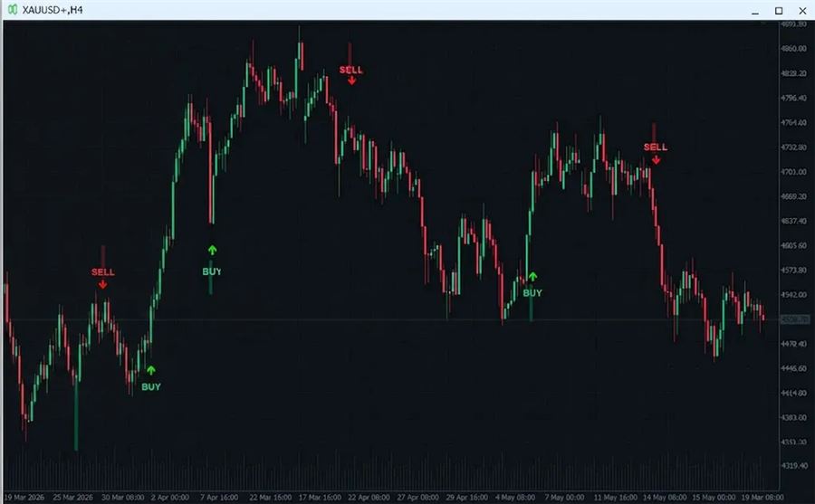Viewport: 815px width, 504px height.
Task: Select the BUY up arrow near 4 May
Action: pyautogui.click(x=532, y=276)
